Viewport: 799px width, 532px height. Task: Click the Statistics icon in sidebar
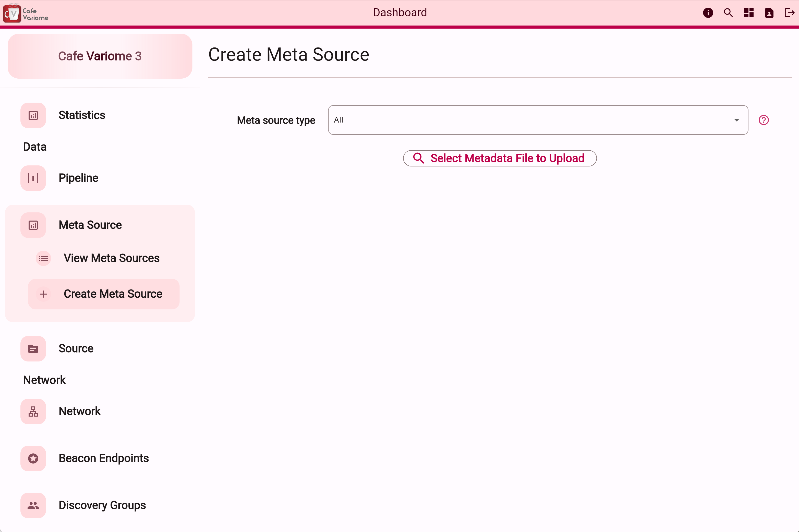(33, 115)
